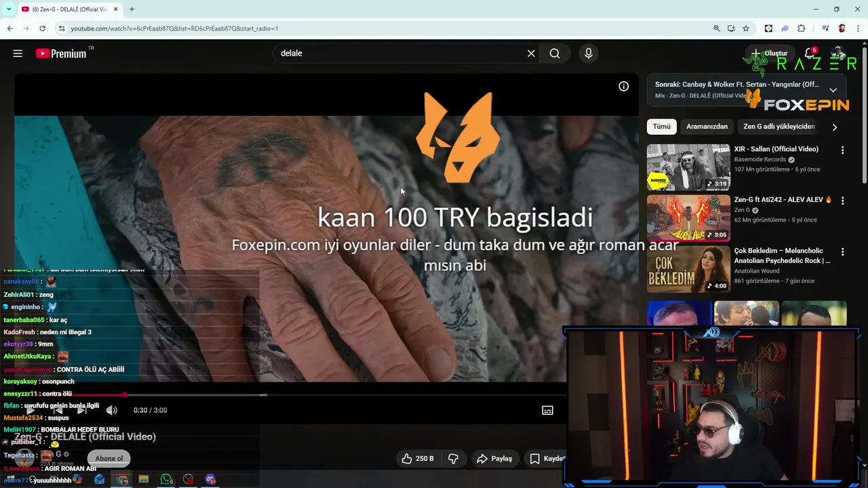This screenshot has width=868, height=488.
Task: Open a new browser tab
Action: (x=132, y=9)
